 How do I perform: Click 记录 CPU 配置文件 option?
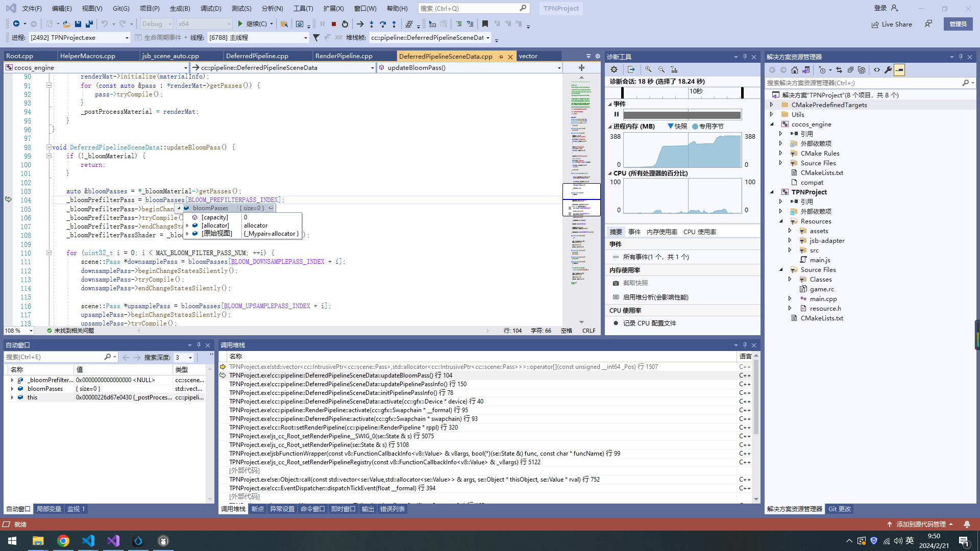(x=649, y=323)
